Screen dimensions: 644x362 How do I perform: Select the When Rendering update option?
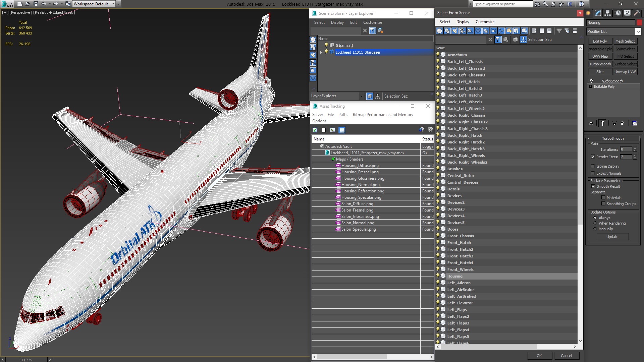595,223
